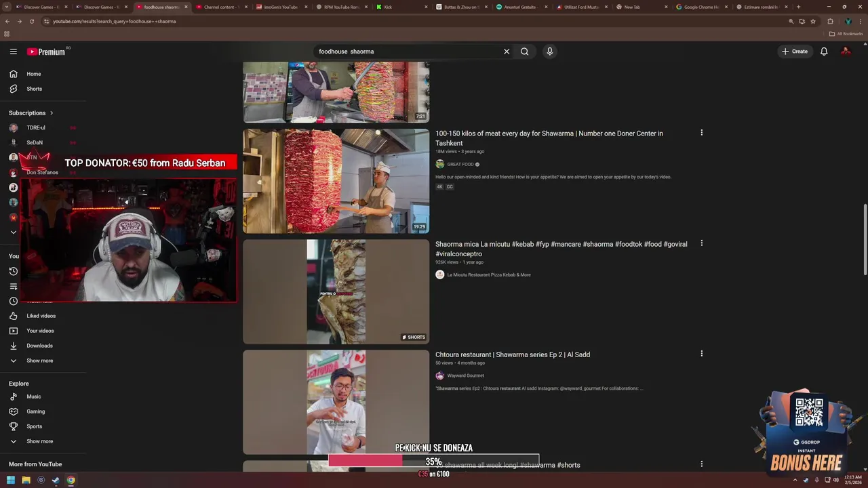
Task: Switch to the Google Chrome Help tab
Action: 701,7
